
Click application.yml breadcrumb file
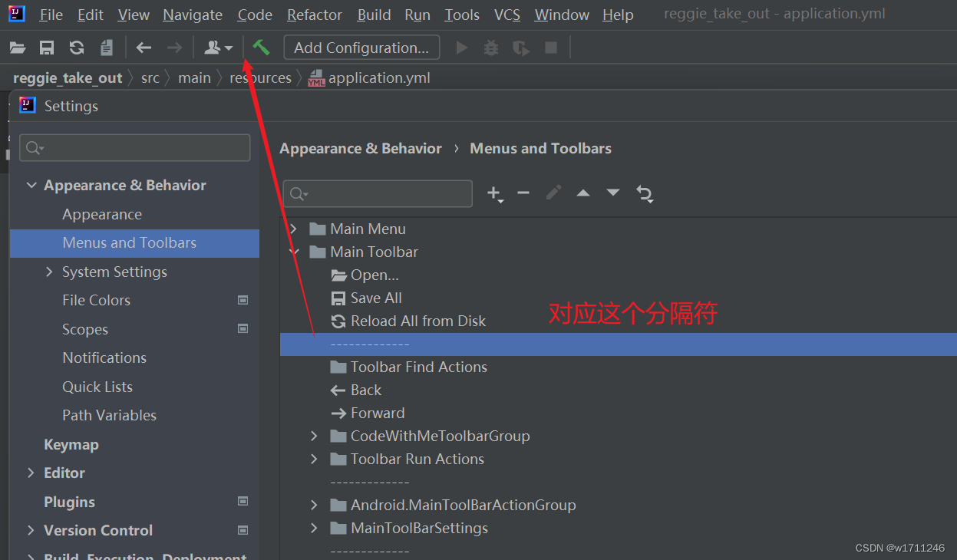tap(369, 77)
